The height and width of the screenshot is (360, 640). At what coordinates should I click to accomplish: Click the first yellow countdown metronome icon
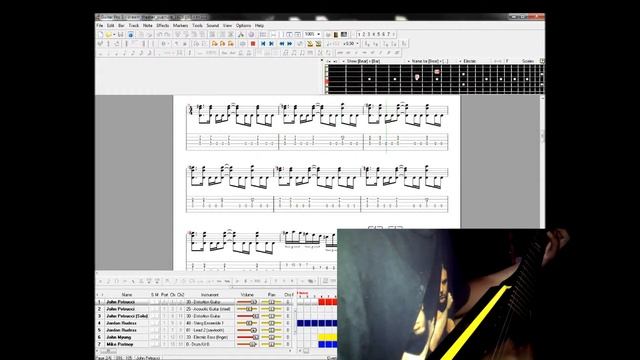pos(310,44)
